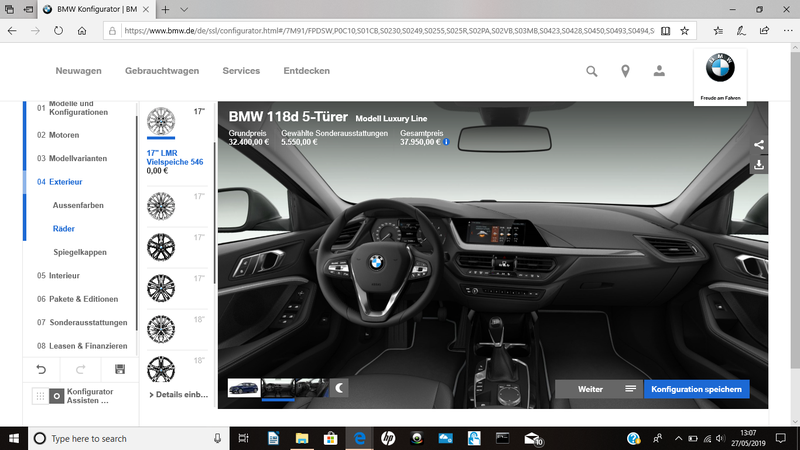The image size is (800, 450).
Task: Select the Aussenfarben sub-item
Action: (78, 206)
